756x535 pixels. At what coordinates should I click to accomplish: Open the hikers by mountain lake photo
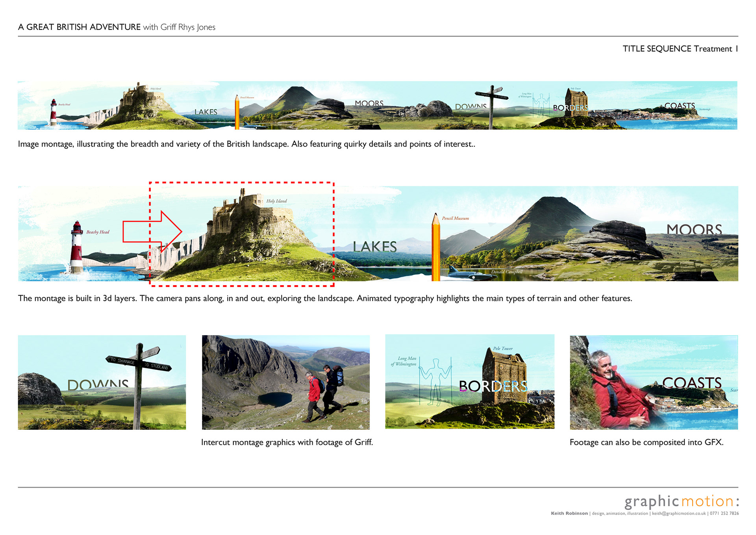pyautogui.click(x=285, y=382)
